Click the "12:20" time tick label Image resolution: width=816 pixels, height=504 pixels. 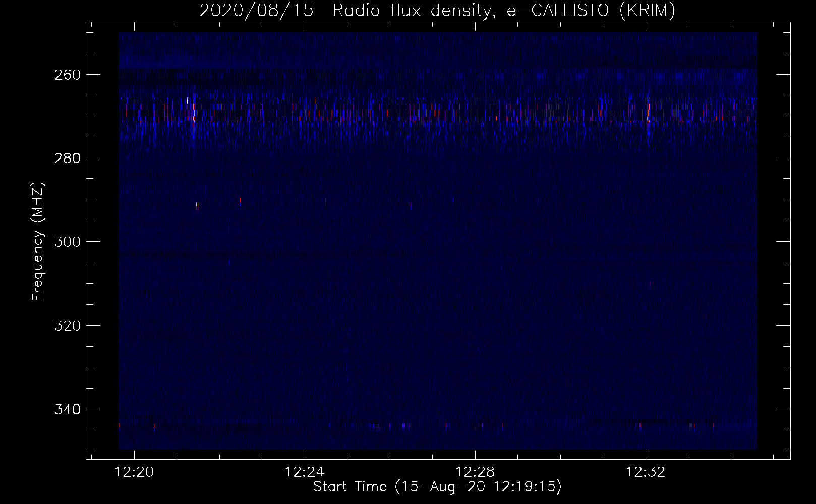coord(134,472)
